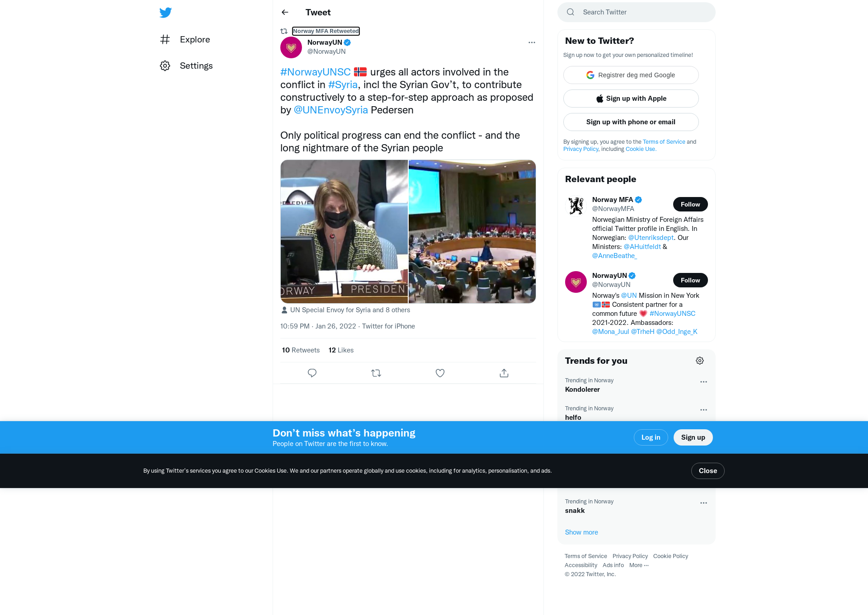Click the Twitter bird logo
868x615 pixels.
pyautogui.click(x=165, y=12)
